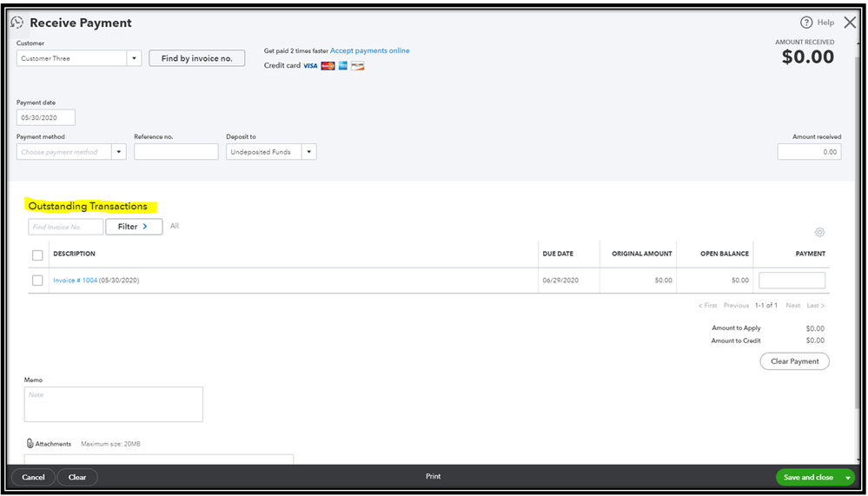Check the box for Invoice # 1004

pos(37,281)
